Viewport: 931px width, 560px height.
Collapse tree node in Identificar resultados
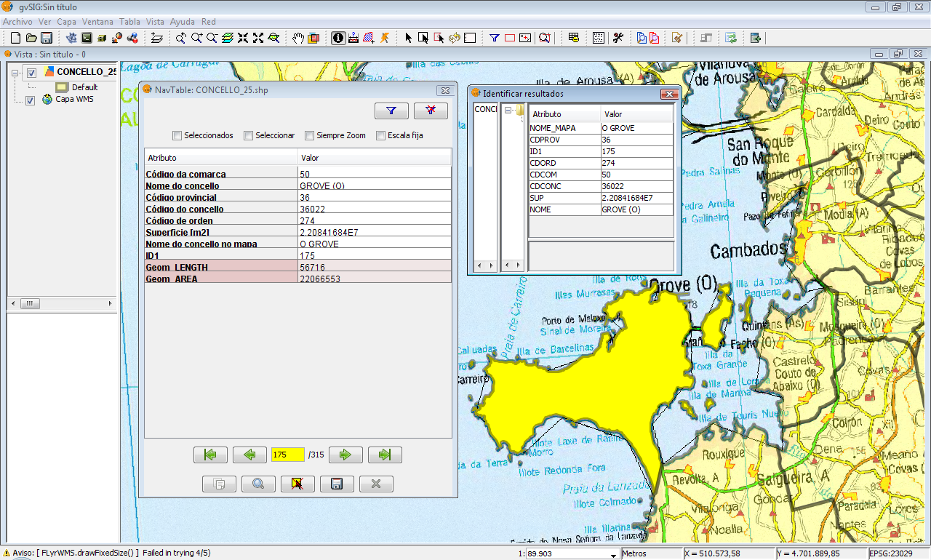coord(509,111)
